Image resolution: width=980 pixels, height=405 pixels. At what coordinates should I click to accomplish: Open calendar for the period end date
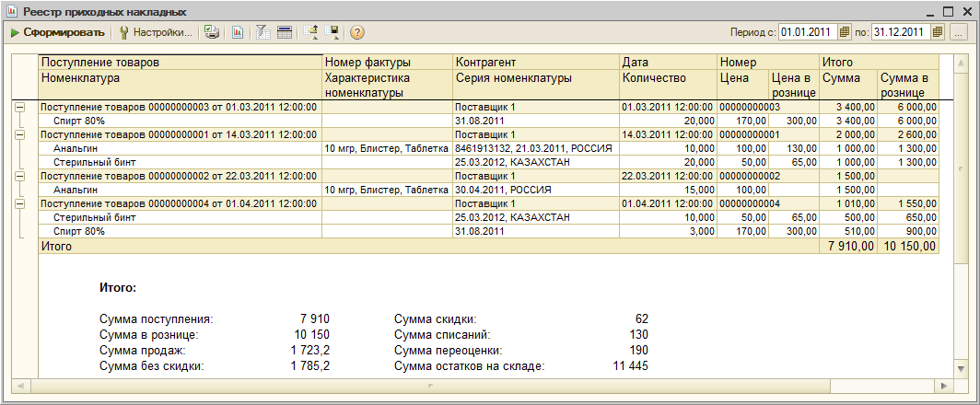tap(937, 32)
